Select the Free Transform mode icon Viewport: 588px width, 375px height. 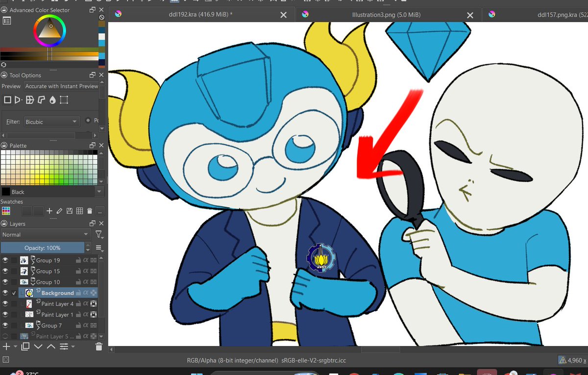coord(7,100)
